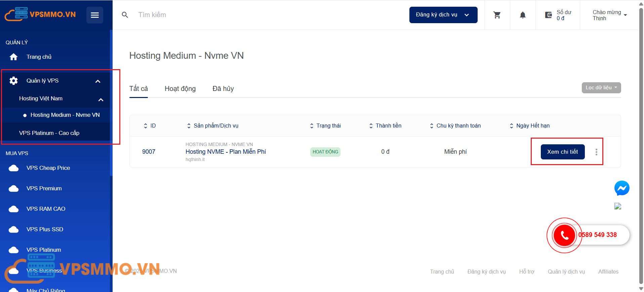Open the Lọc dữ liệu filter dropdown

tap(601, 88)
